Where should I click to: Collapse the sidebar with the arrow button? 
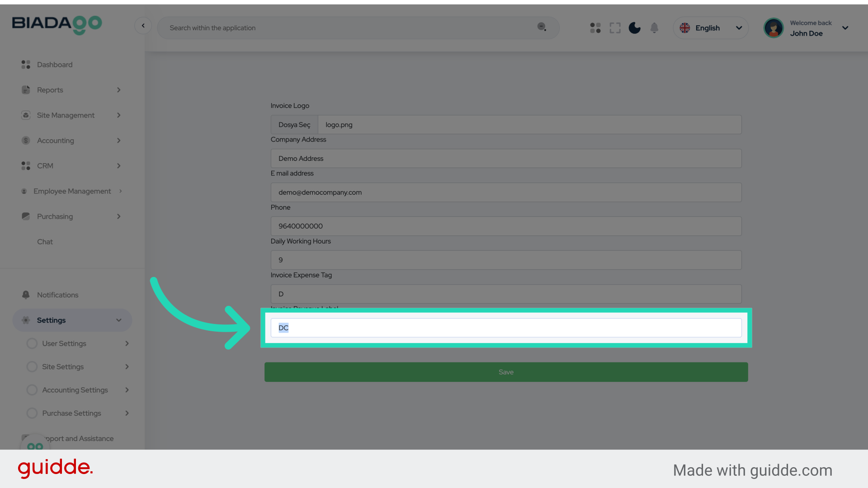point(143,26)
